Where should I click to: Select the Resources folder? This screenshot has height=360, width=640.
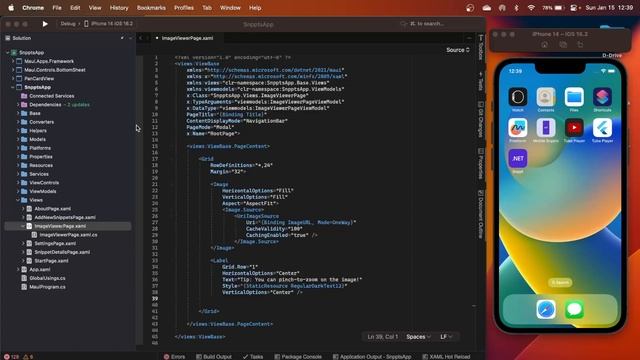41,165
